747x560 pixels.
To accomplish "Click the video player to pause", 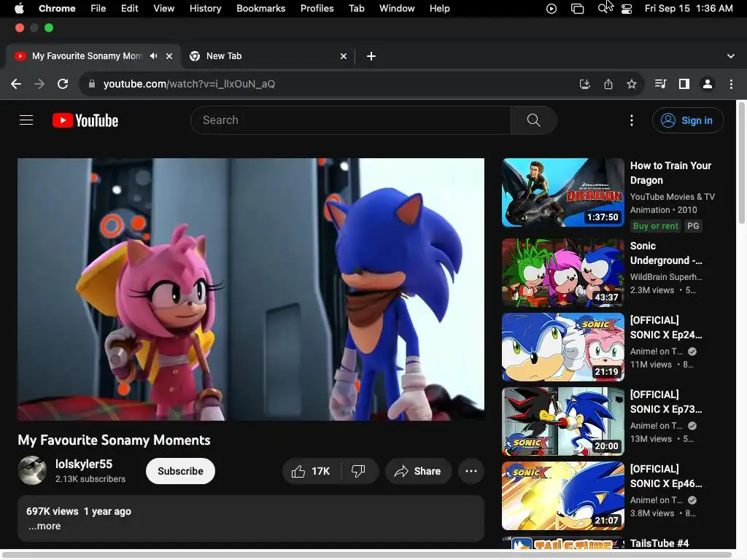I will point(251,289).
